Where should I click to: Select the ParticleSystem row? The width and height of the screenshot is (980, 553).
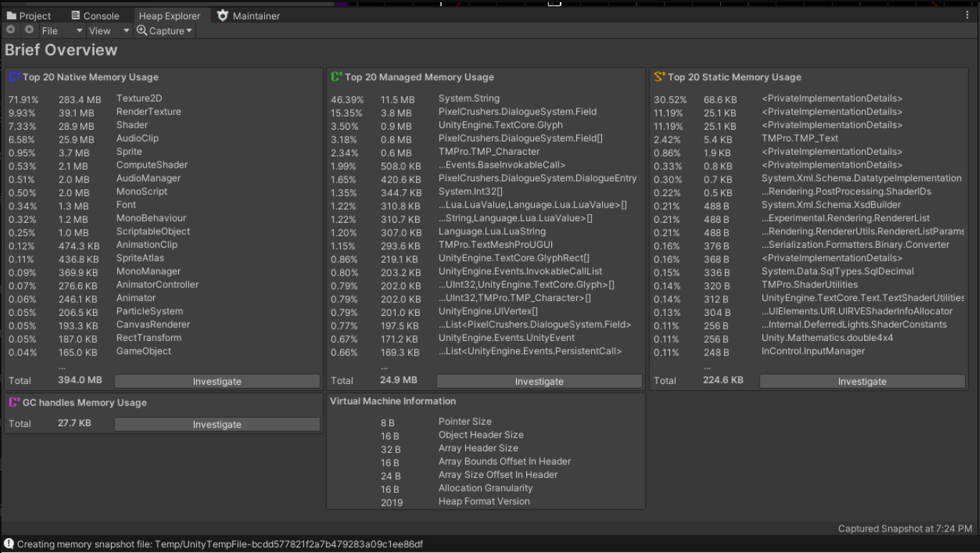[x=164, y=312]
